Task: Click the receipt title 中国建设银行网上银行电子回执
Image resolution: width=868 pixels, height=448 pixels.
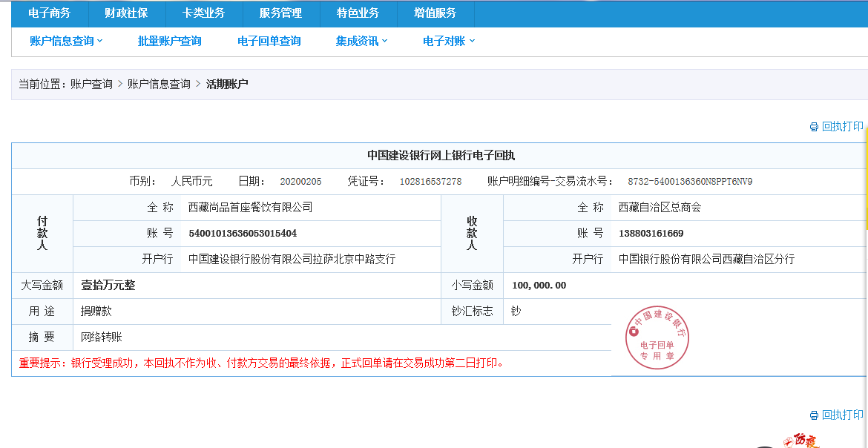Action: point(441,156)
